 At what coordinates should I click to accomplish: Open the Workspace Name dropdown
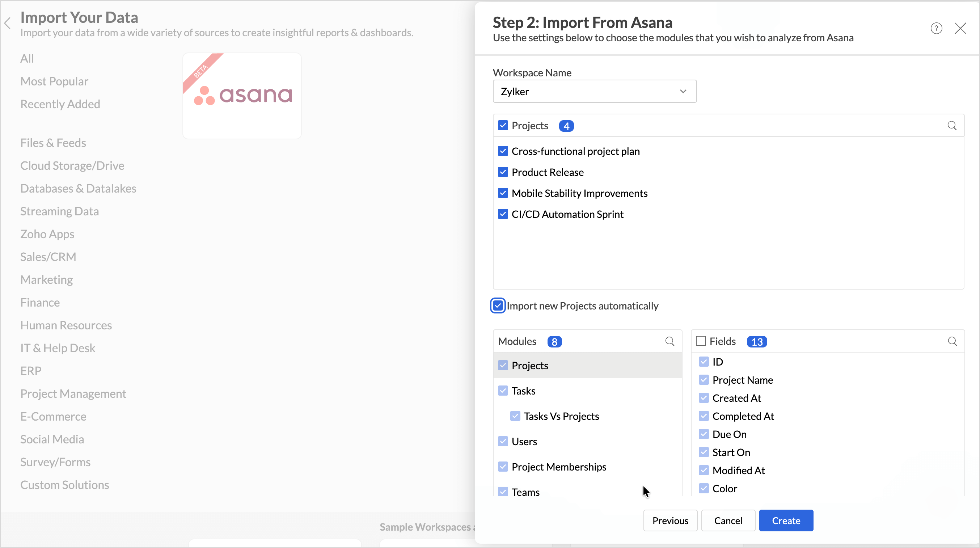594,91
